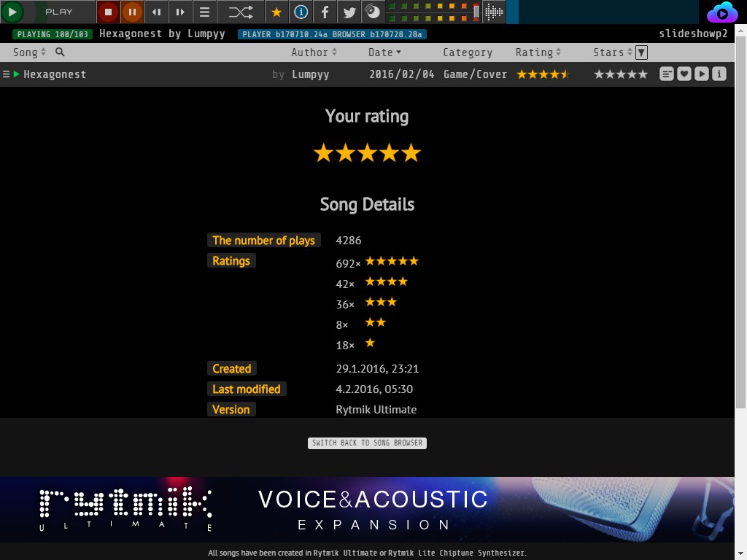Favorite Hexagonest with heart icon
The image size is (747, 560).
pyautogui.click(x=684, y=74)
